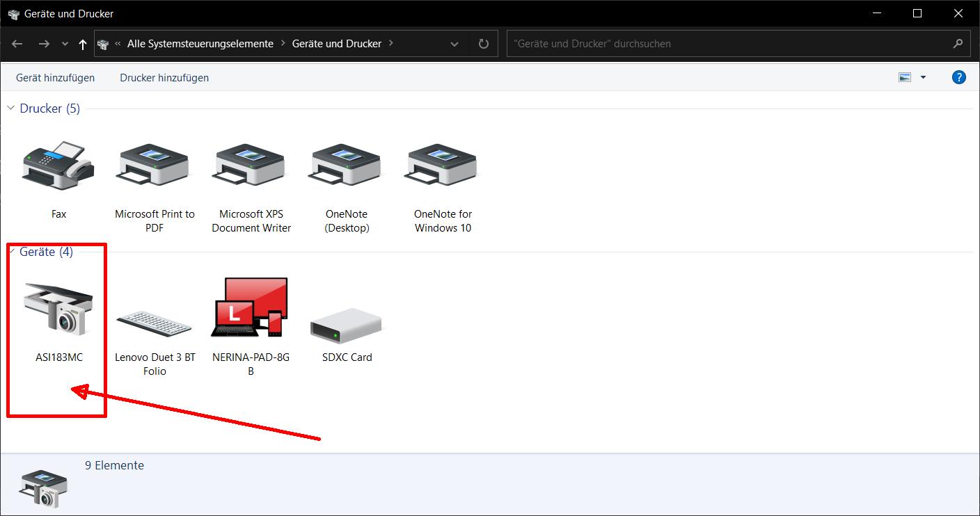Open Alle Systemsteuerungselemente breadcrumb
The height and width of the screenshot is (516, 980).
point(200,43)
